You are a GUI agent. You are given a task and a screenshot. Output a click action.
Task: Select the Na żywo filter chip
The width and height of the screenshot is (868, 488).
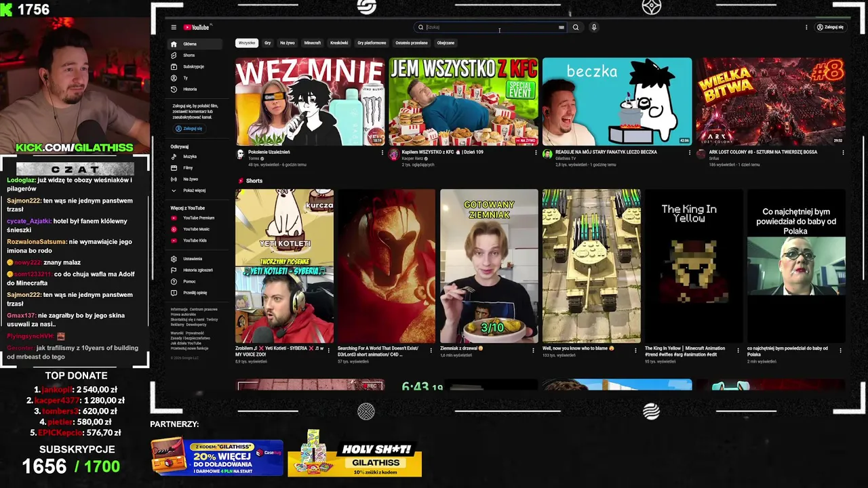(x=288, y=43)
